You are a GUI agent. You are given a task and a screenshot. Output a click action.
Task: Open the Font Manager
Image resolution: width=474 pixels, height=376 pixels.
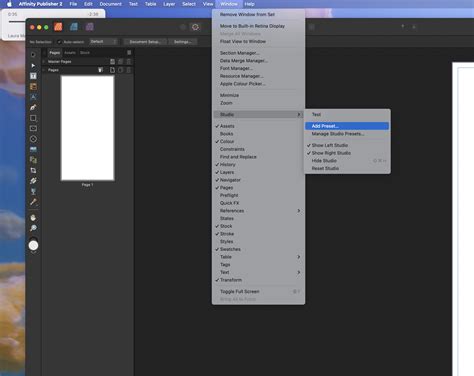[x=236, y=68]
